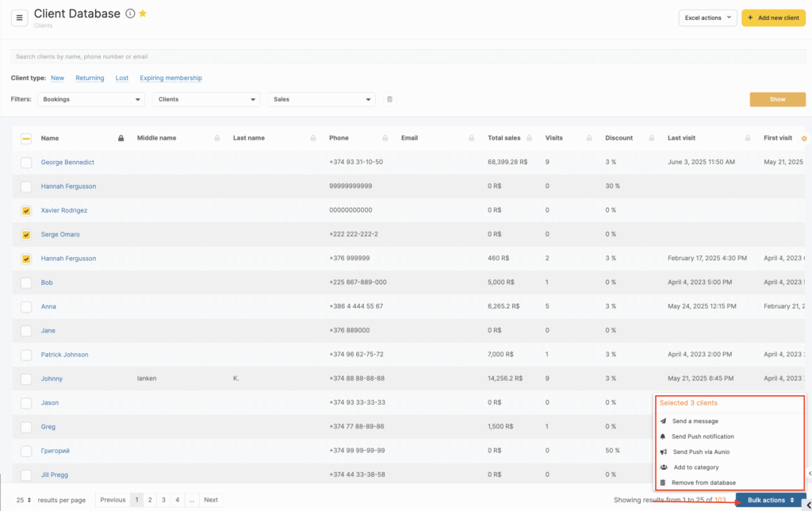Click the Add new client button
Image resolution: width=812 pixels, height=511 pixels.
coord(774,17)
